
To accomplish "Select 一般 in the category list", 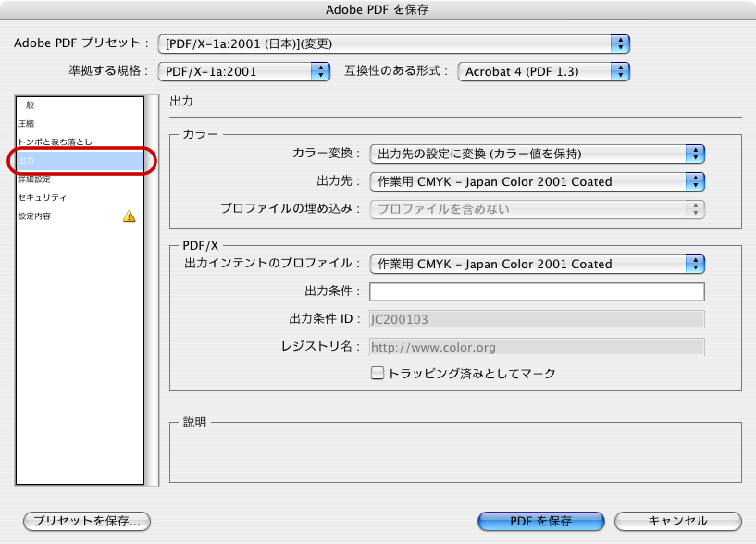I will [80, 105].
